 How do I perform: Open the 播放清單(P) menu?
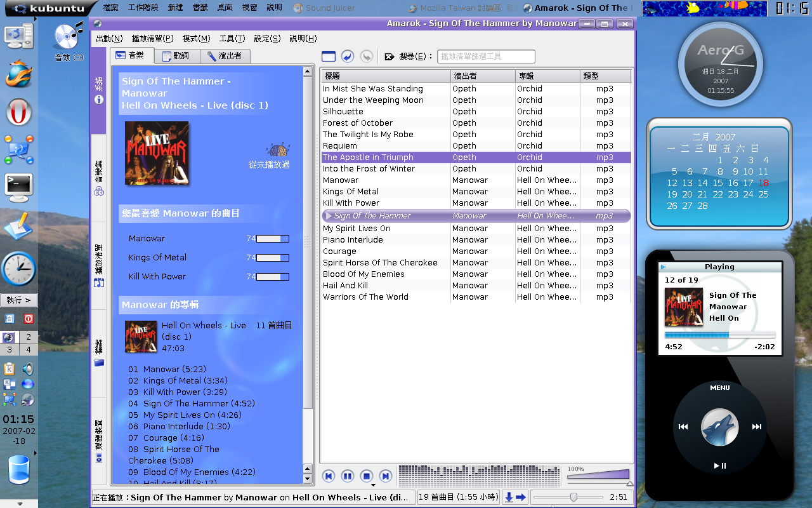[x=152, y=39]
